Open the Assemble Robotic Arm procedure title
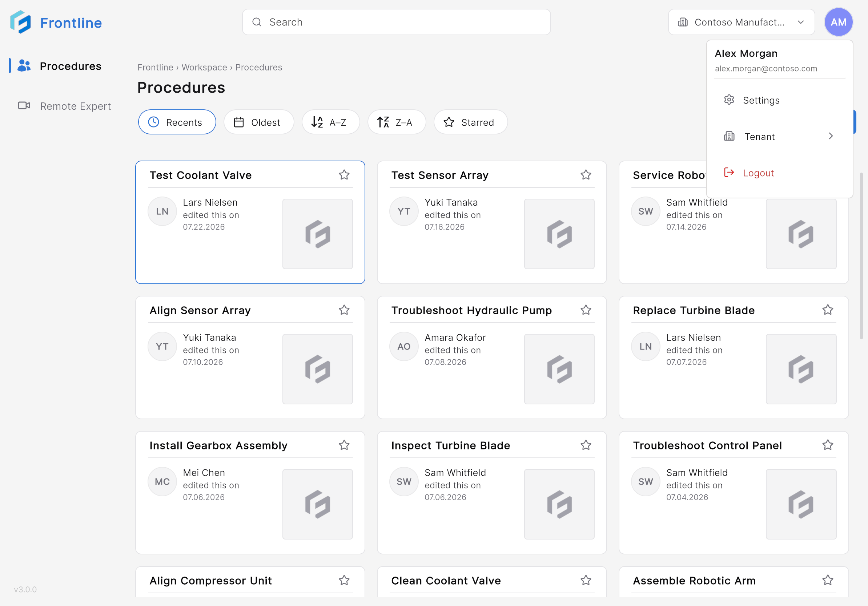The width and height of the screenshot is (868, 606). 694,581
